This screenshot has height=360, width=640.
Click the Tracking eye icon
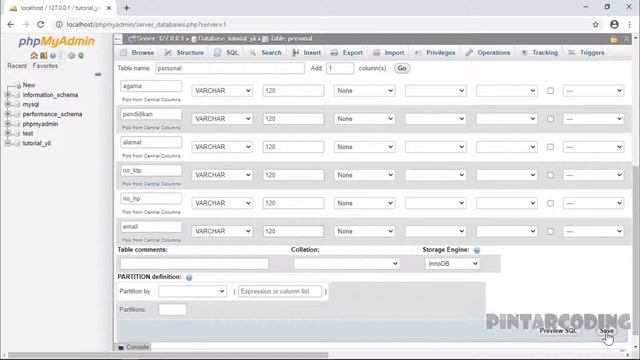(524, 53)
